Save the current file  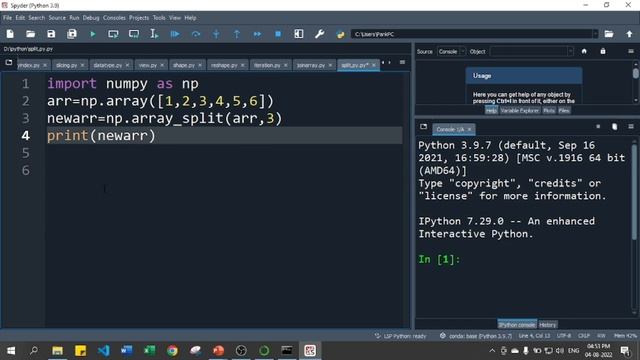click(x=51, y=34)
